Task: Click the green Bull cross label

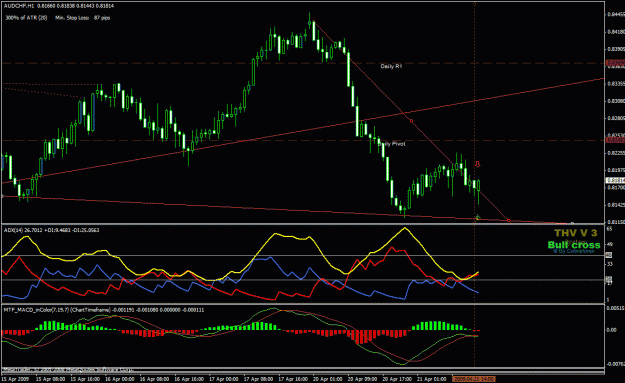Action: pos(574,245)
